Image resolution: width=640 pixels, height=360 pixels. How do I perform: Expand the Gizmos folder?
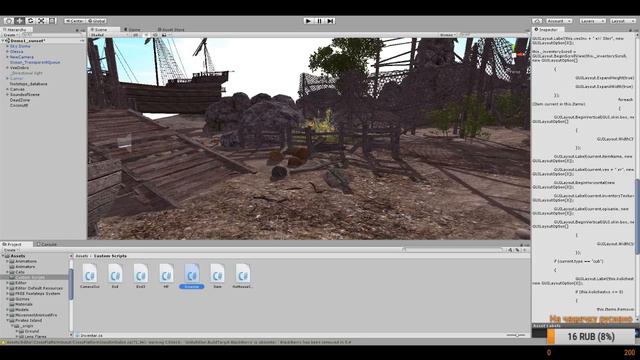(7, 299)
